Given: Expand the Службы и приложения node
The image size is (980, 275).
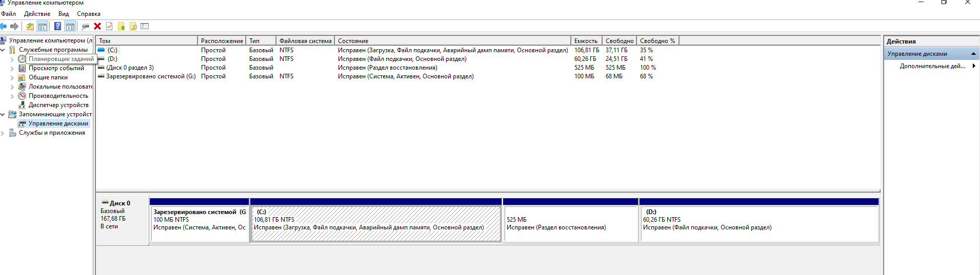Looking at the screenshot, I should [x=3, y=133].
